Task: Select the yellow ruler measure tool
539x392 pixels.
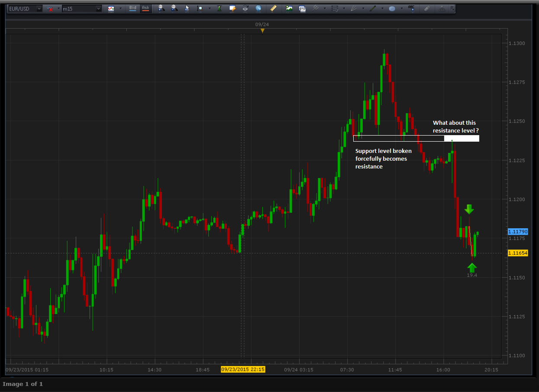Action: coord(273,8)
